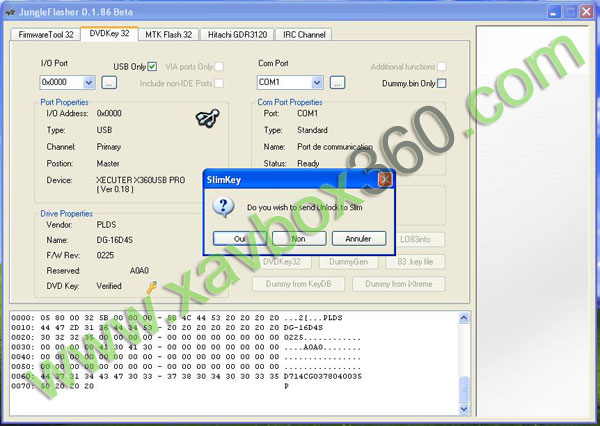Toggle the USB Only checkbox
Screen dimensions: 600x426
152,67
